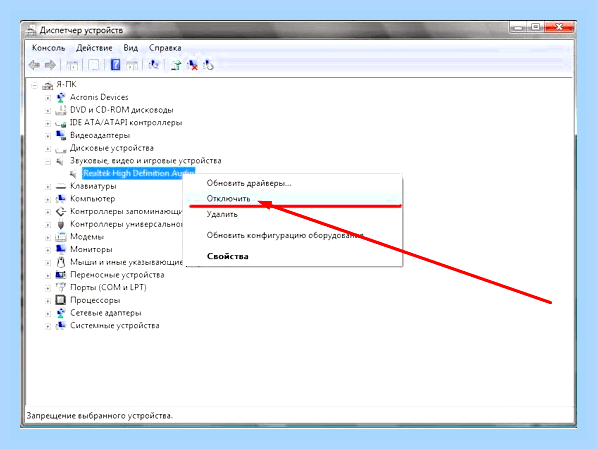The width and height of the screenshot is (597, 449).
Task: Click the Видеоадаптеры category icon
Action: pyautogui.click(x=61, y=136)
